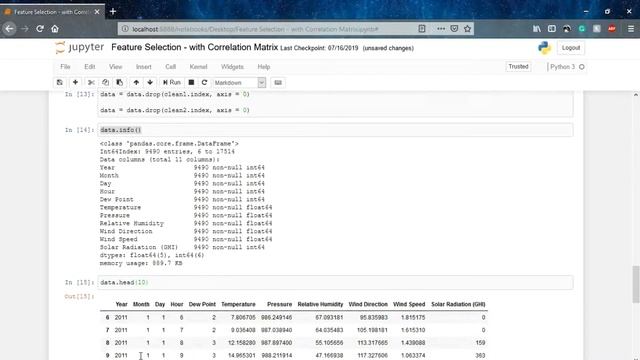Click the Trusted notebook button
The width and height of the screenshot is (640, 360).
(x=518, y=67)
